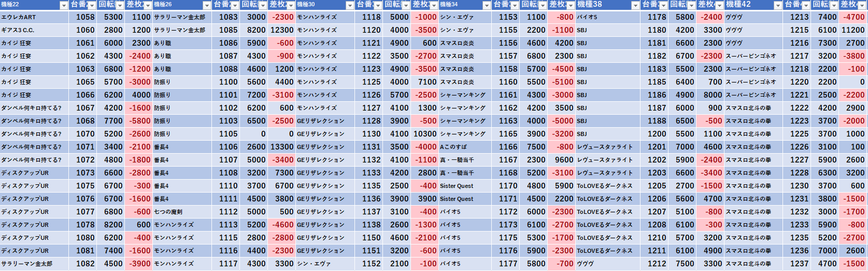Click the 9600 difference cell
The image size is (868, 271).
coord(562,160)
